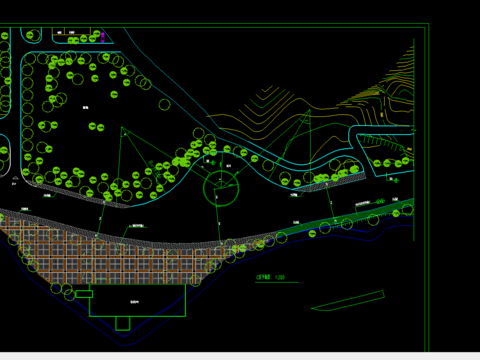The image size is (480, 360).
Task: Select the small square below the building
Action: coord(123,323)
